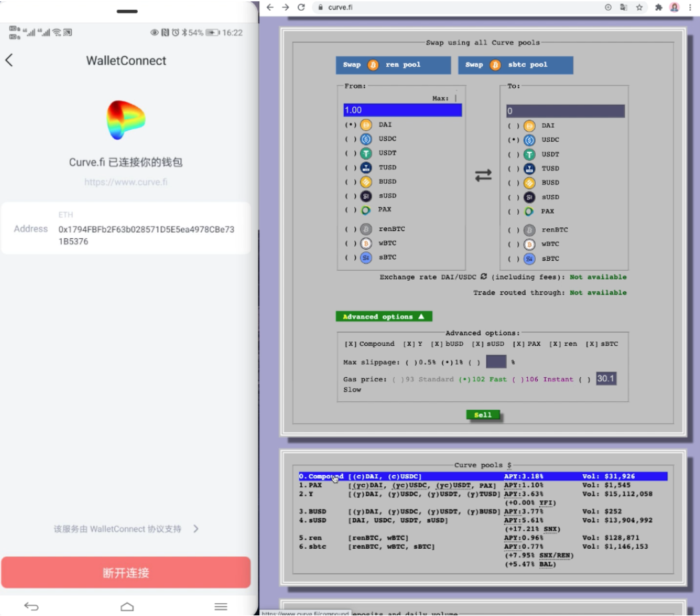Open the browser extensions puzzle icon

tap(659, 7)
